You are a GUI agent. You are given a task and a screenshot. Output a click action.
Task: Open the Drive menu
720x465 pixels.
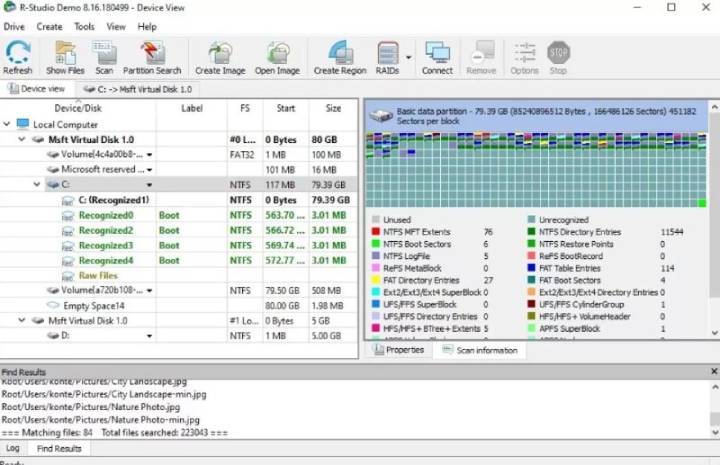(x=14, y=27)
